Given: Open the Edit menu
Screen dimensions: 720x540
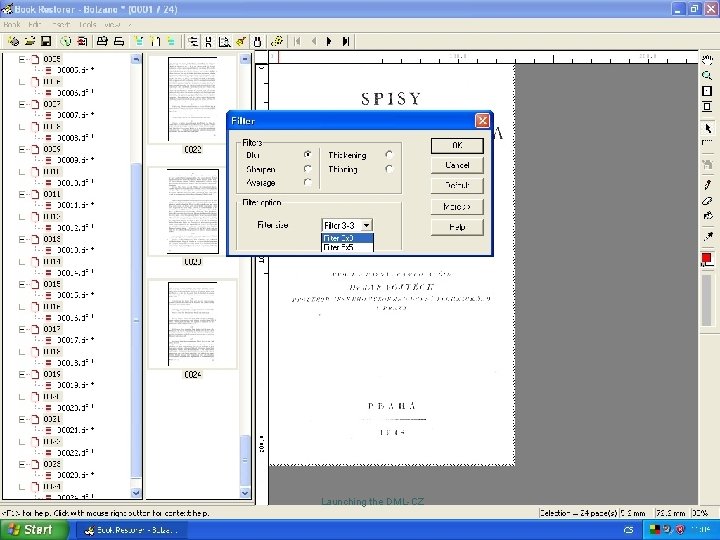Looking at the screenshot, I should click(x=34, y=25).
